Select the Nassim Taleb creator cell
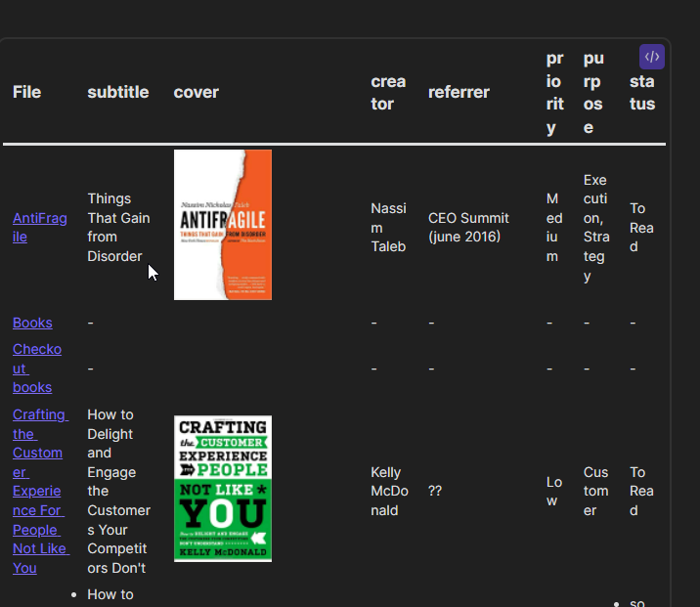Image resolution: width=700 pixels, height=607 pixels. (x=388, y=228)
